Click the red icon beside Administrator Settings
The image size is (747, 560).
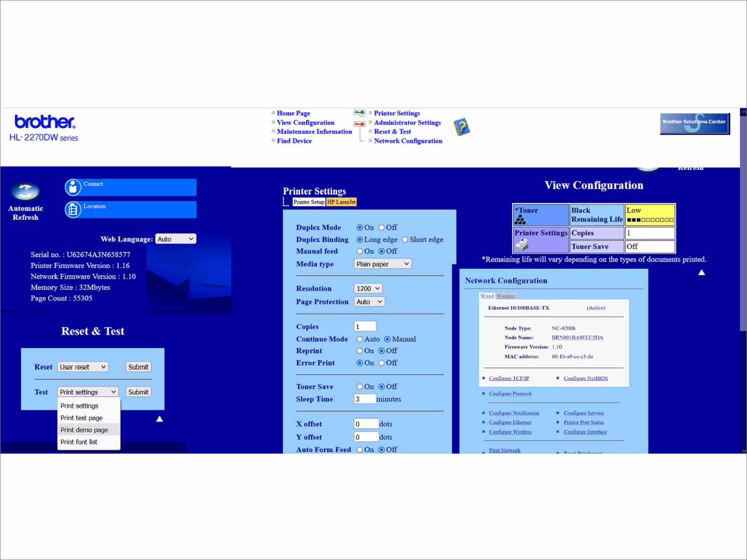[359, 124]
